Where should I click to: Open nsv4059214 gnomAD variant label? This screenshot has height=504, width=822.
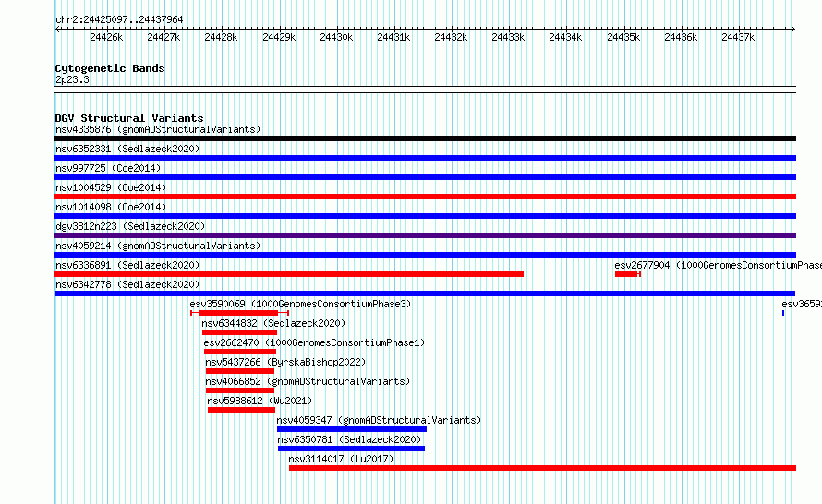(x=158, y=246)
